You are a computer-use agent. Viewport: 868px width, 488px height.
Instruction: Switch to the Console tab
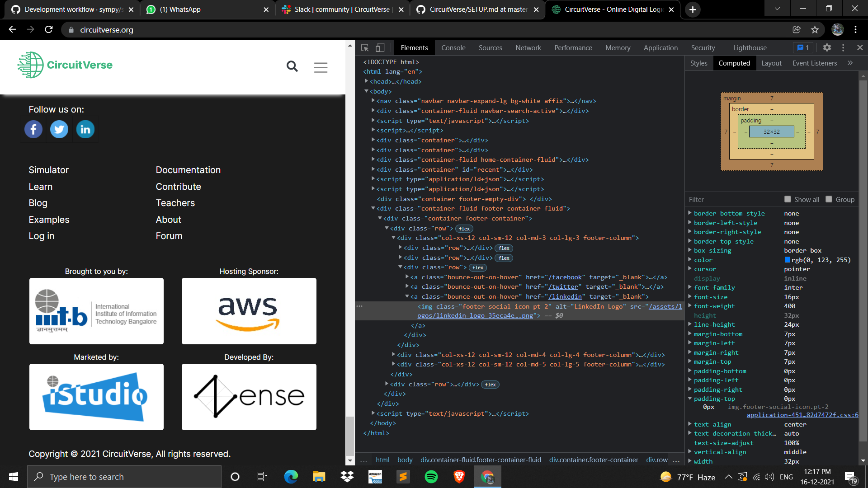[453, 48]
